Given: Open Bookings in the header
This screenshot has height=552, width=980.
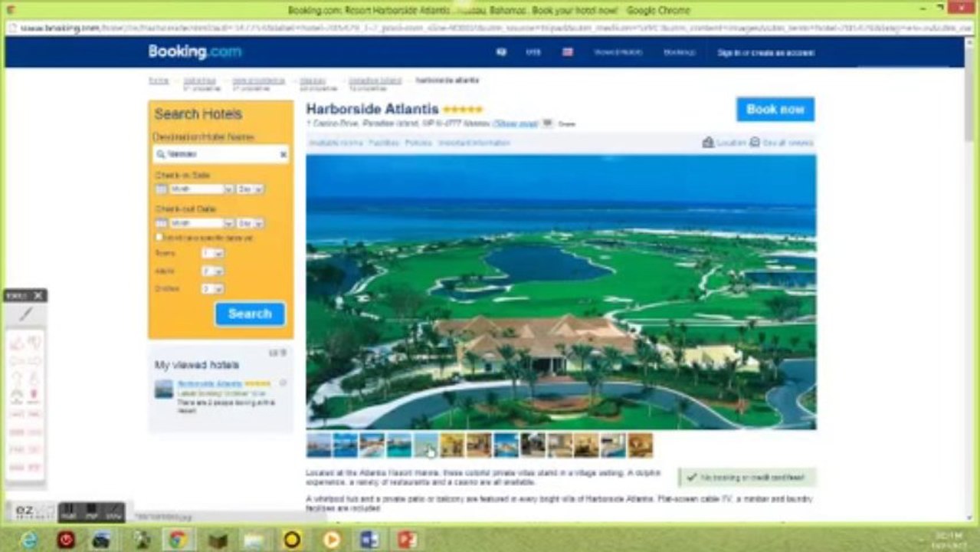Looking at the screenshot, I should click(679, 52).
